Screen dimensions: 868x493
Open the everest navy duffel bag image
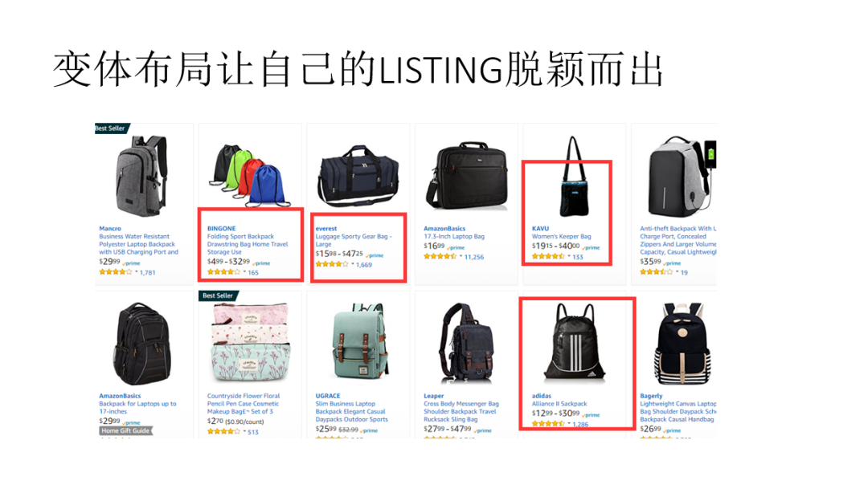358,176
